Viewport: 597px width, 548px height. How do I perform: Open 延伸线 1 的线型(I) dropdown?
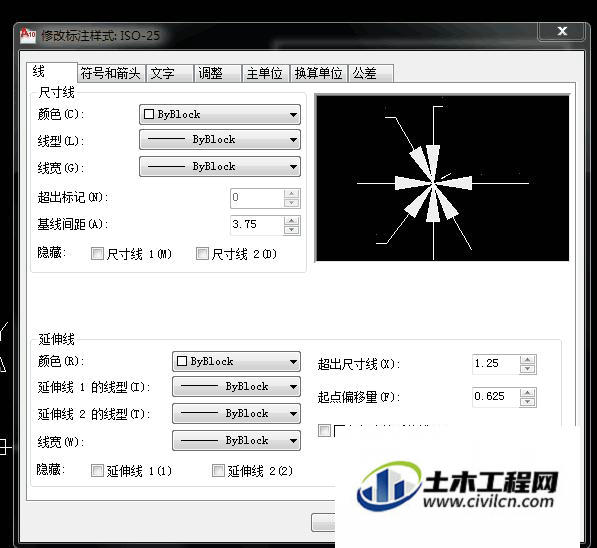236,387
